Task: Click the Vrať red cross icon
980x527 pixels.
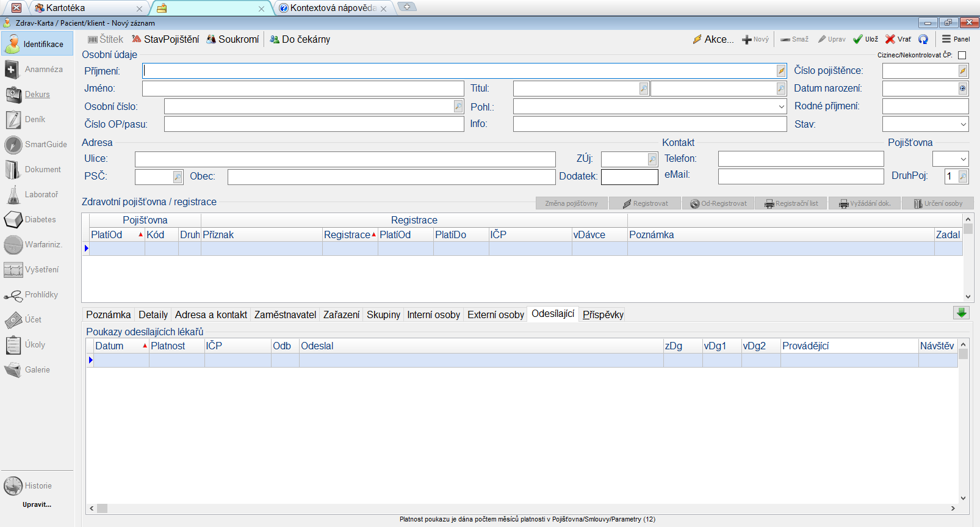Action: 890,39
